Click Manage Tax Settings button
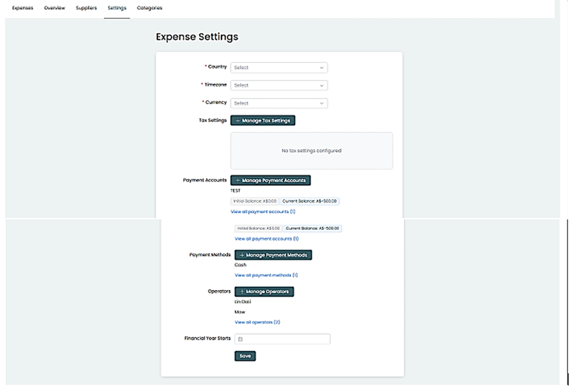This screenshot has height=392, width=578. [263, 120]
